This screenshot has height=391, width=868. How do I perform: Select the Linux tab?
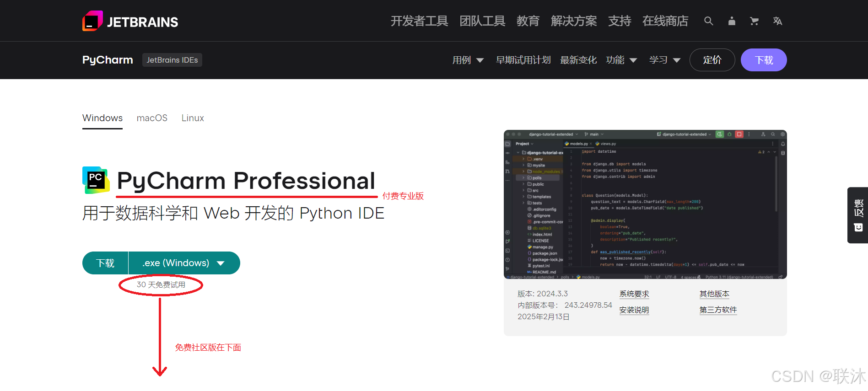193,118
